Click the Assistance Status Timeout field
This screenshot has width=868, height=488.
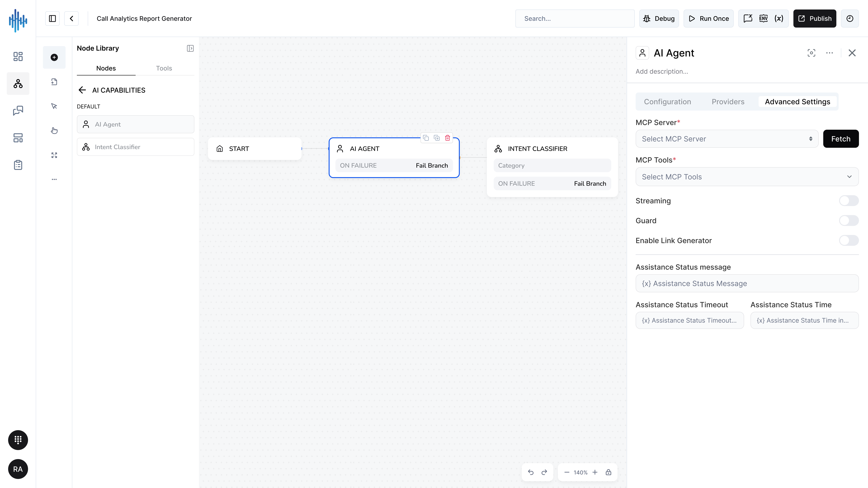coord(690,320)
